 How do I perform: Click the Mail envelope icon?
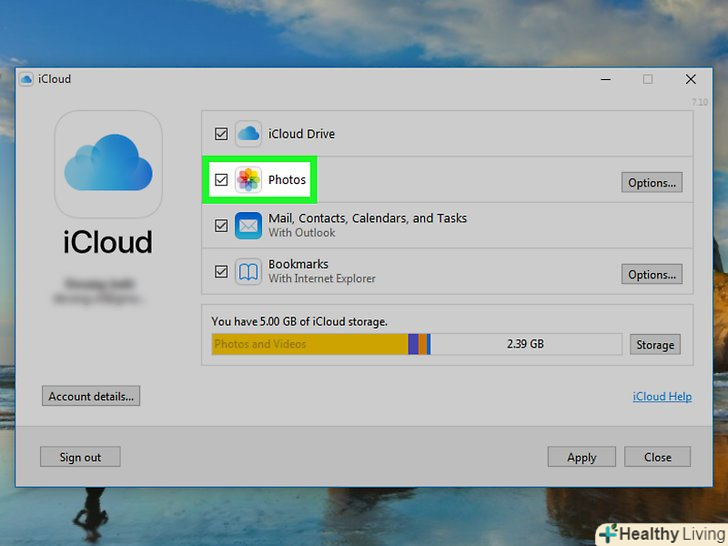(x=248, y=226)
